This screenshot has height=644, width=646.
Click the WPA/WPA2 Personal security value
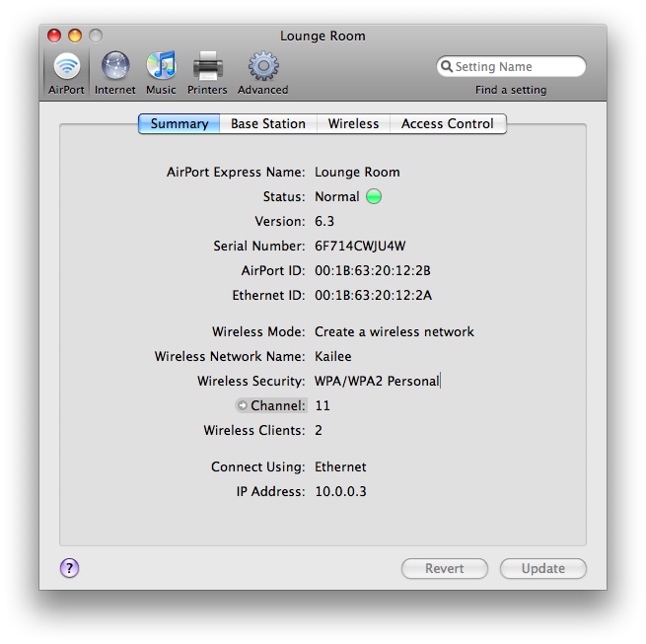(x=377, y=381)
